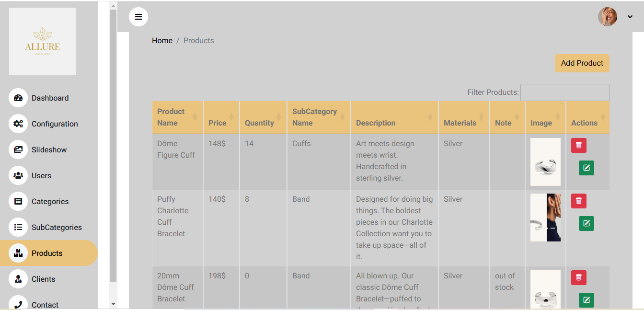Sort table by Price column
This screenshot has height=310, width=644.
(221, 117)
